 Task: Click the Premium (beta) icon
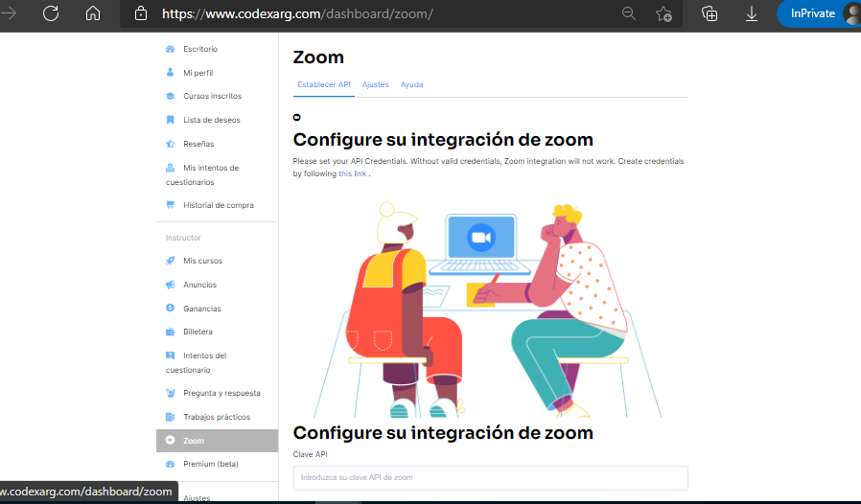click(171, 464)
